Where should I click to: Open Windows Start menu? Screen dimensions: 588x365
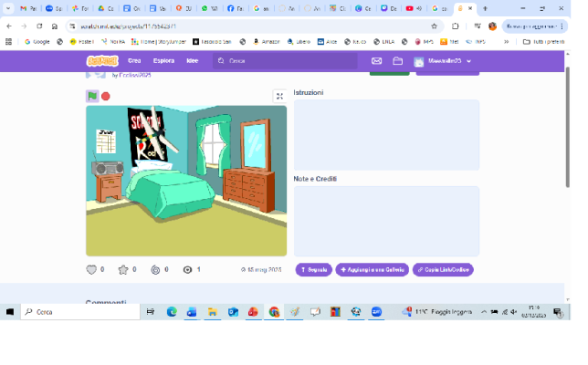point(10,311)
